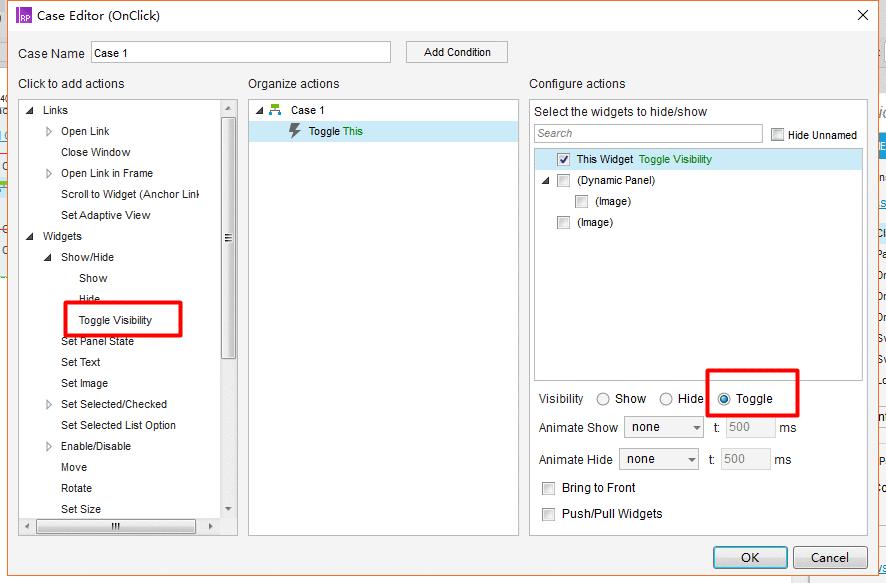The height and width of the screenshot is (583, 886).
Task: Collapse the Widgets tree section
Action: 30,236
